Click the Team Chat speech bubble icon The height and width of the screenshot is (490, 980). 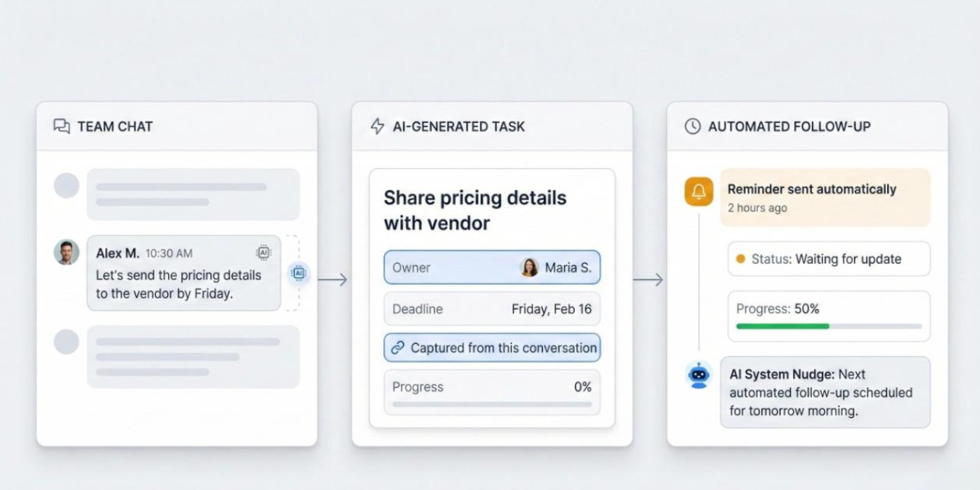coord(62,126)
